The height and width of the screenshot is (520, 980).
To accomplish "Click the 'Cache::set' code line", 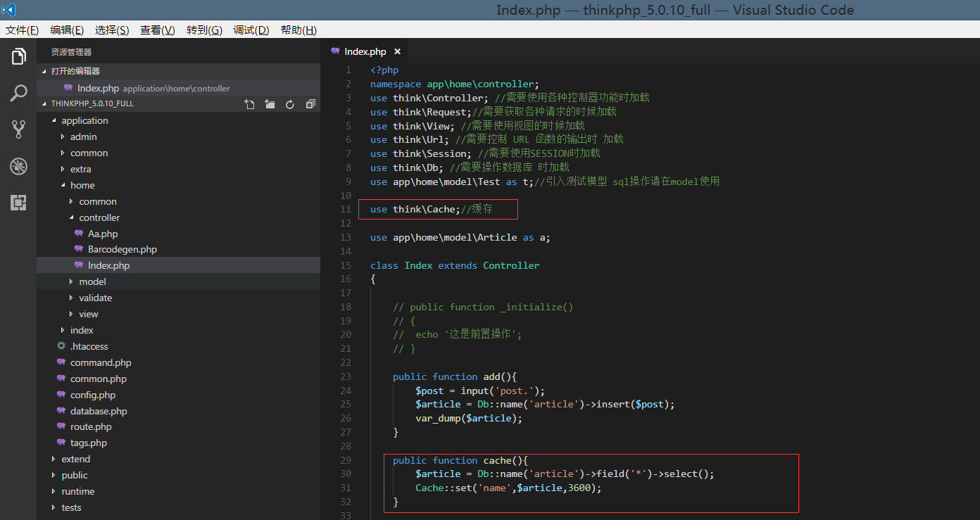I will pyautogui.click(x=509, y=488).
